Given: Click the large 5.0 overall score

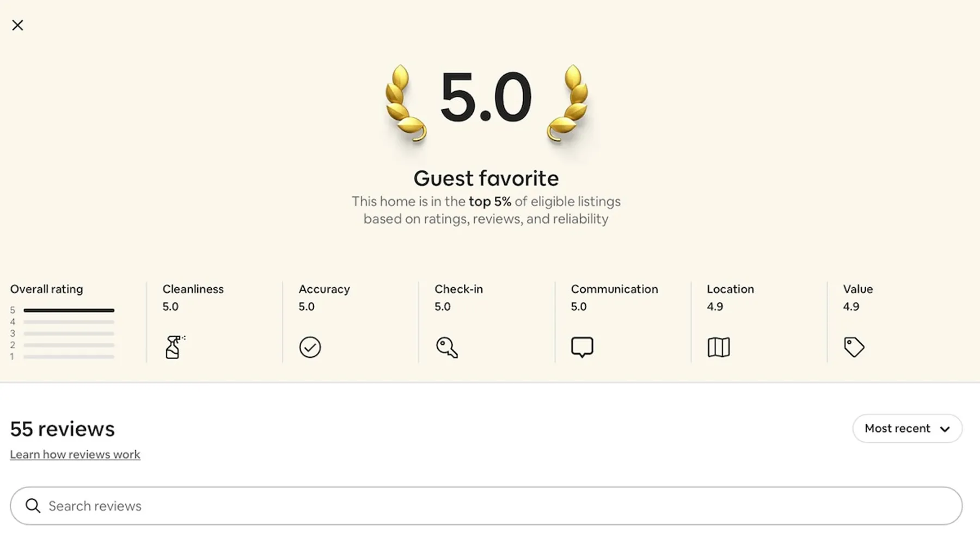Looking at the screenshot, I should 486,98.
